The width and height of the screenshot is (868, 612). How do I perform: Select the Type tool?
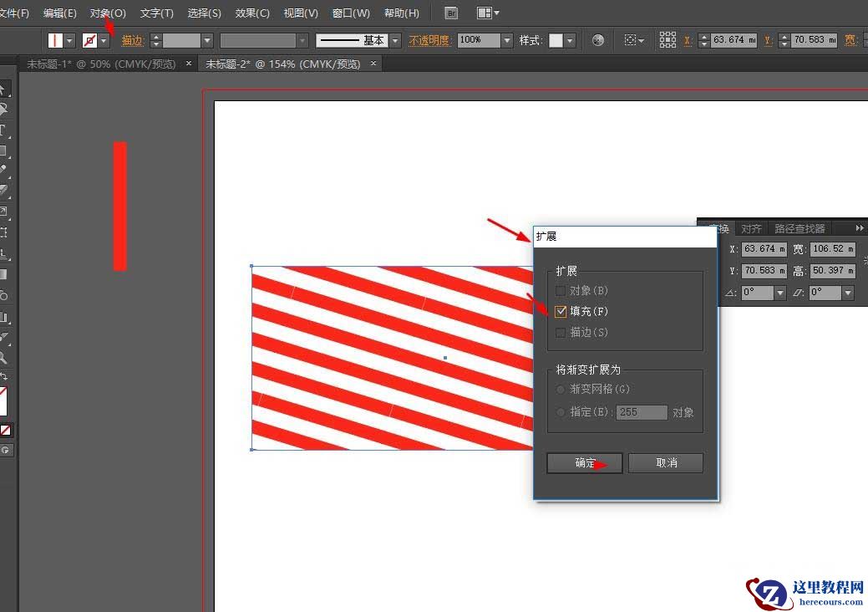[x=6, y=128]
